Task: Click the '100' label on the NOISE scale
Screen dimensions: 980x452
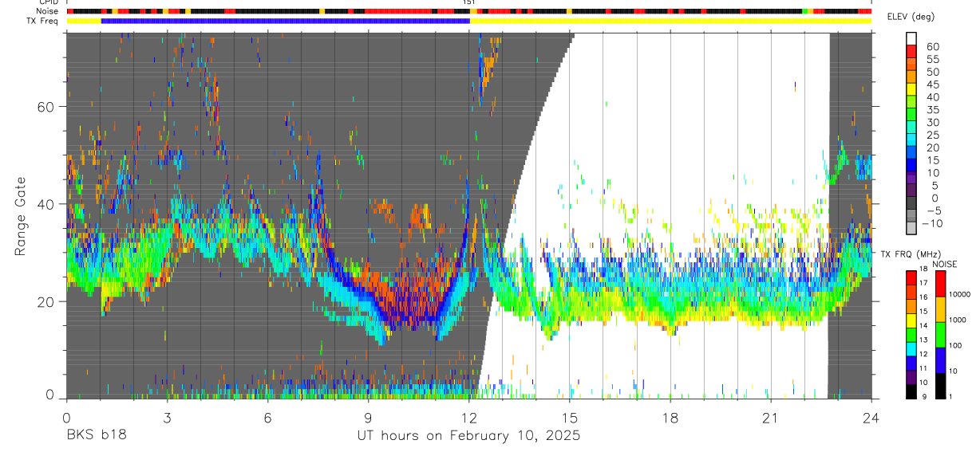Action: pyautogui.click(x=955, y=345)
